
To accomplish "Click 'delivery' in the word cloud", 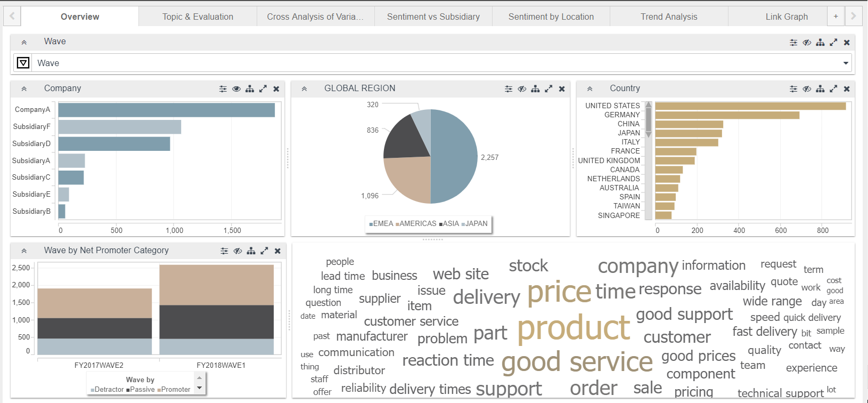I will coord(486,297).
